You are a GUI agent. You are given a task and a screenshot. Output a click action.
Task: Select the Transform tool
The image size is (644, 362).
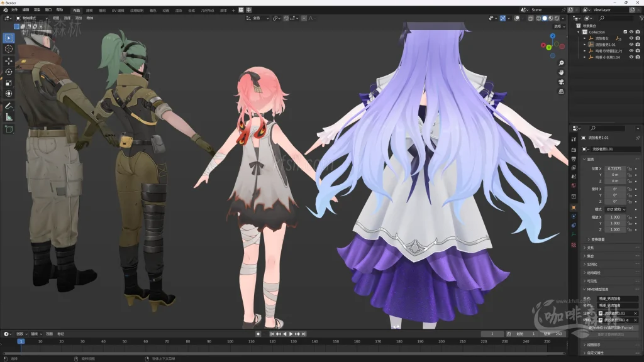pyautogui.click(x=9, y=94)
